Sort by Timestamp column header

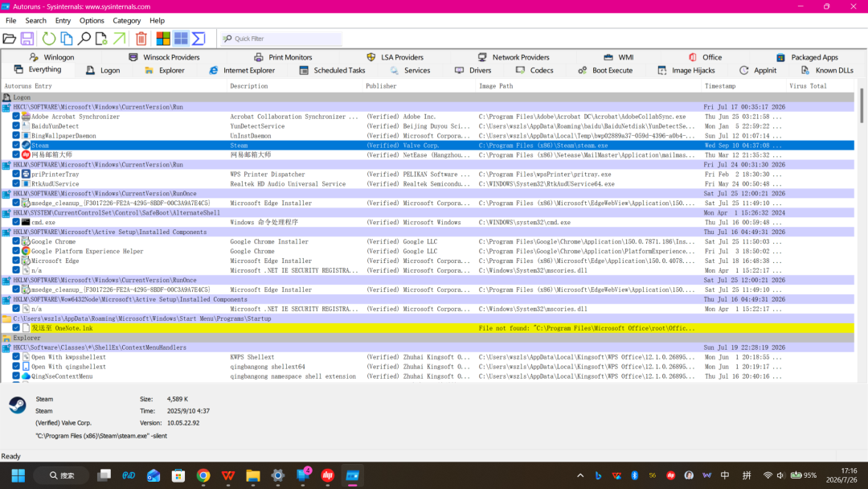point(744,86)
